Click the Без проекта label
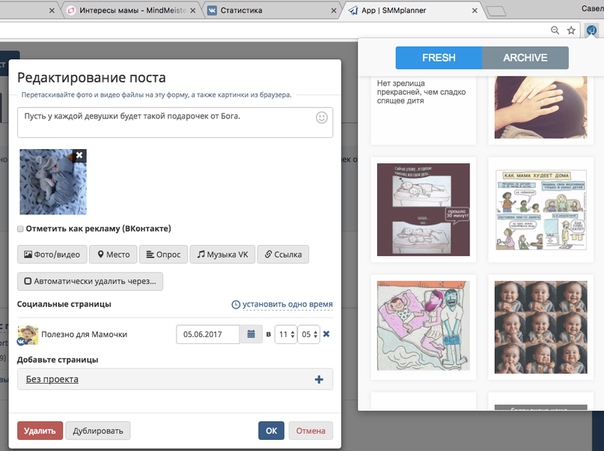604x451 pixels. (x=52, y=379)
